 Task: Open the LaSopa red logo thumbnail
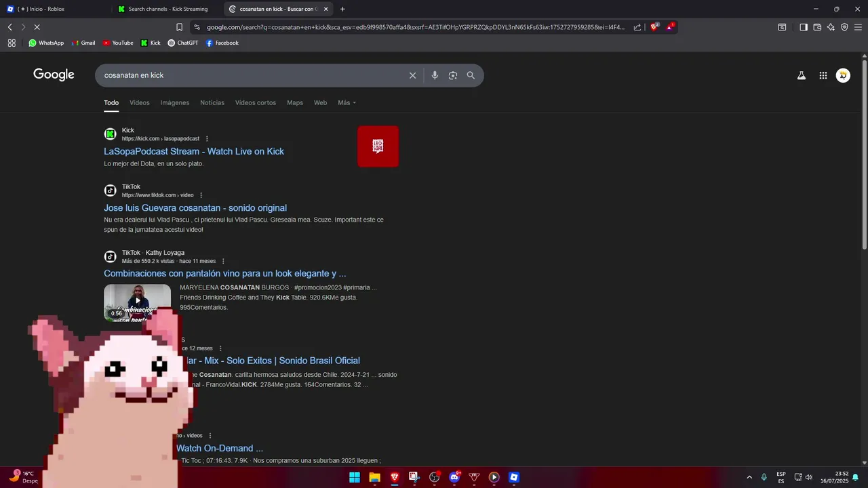(x=378, y=146)
